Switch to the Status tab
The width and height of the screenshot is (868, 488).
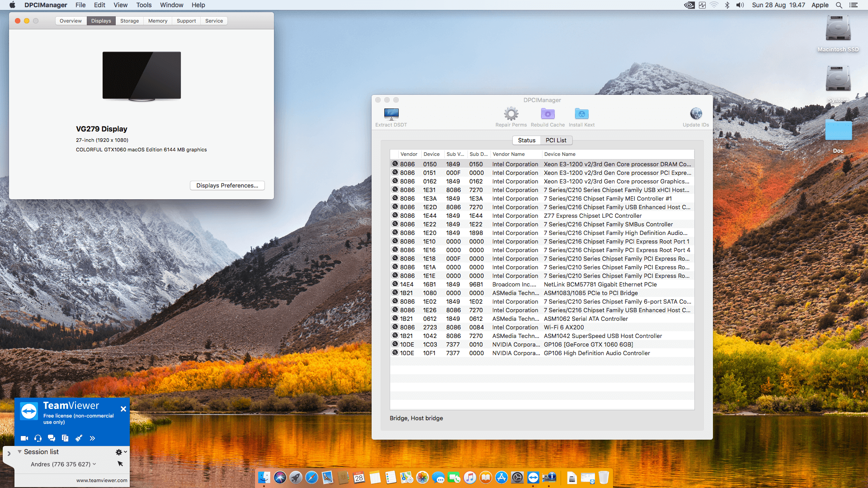pyautogui.click(x=527, y=141)
